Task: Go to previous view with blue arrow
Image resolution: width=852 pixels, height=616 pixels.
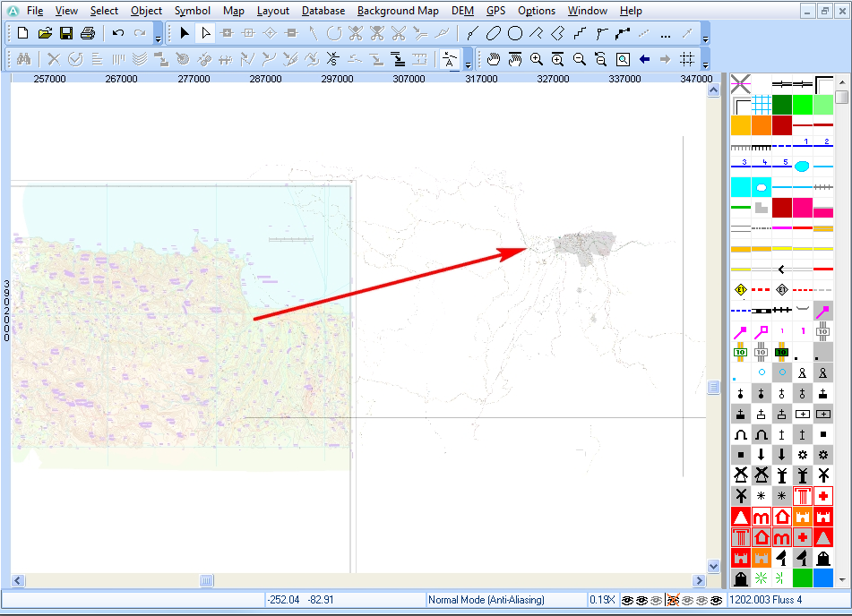Action: 644,59
